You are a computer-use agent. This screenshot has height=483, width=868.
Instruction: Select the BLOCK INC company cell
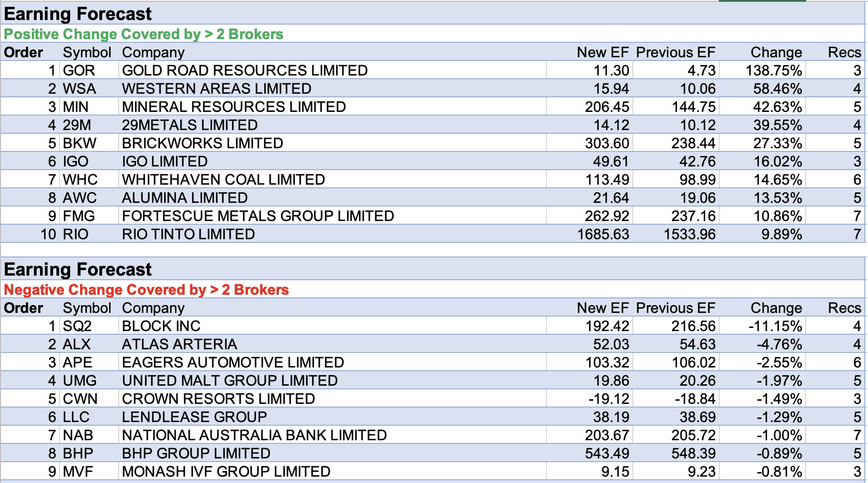(161, 326)
